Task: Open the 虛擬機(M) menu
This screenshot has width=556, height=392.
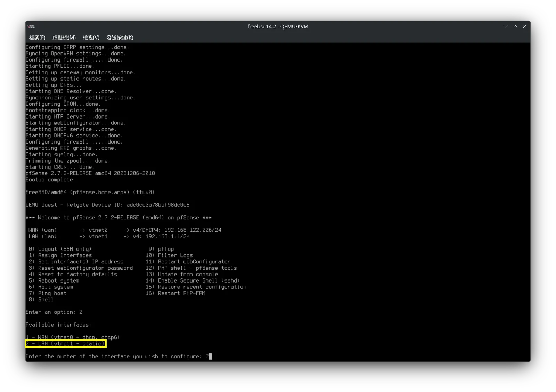Action: click(64, 38)
